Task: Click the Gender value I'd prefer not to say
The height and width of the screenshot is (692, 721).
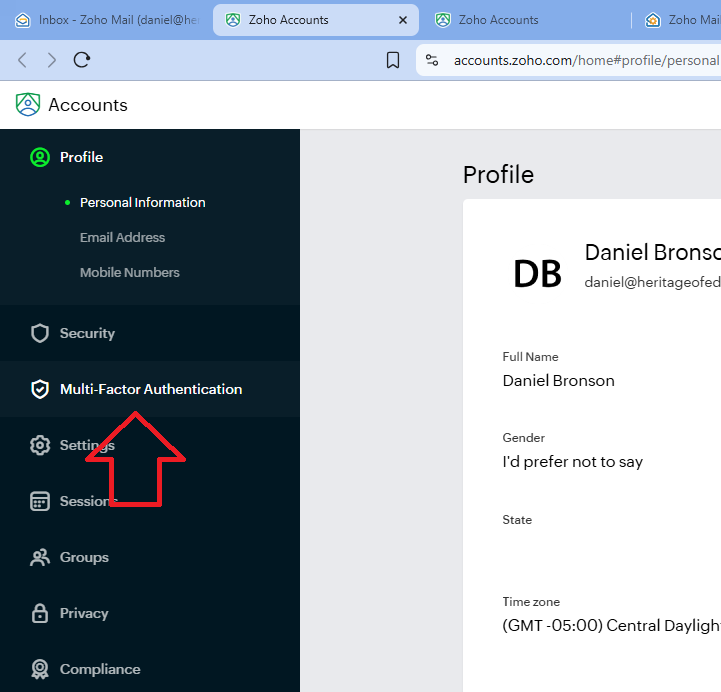Action: point(572,462)
